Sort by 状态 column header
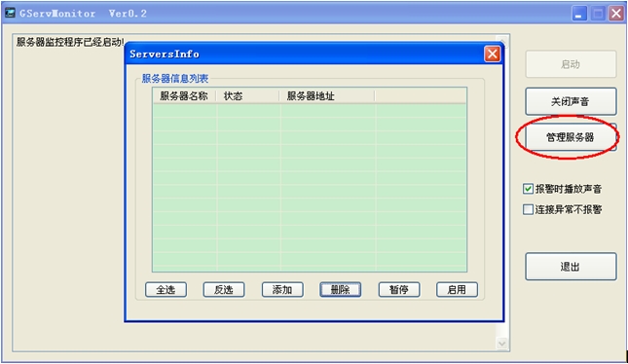Image resolution: width=628 pixels, height=364 pixels. [247, 96]
